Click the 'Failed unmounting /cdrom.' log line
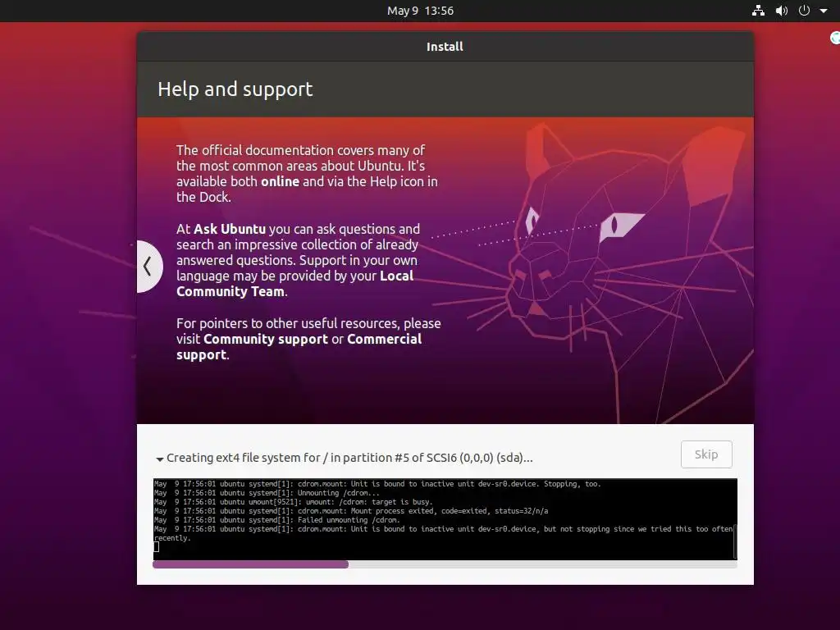This screenshot has width=840, height=630. (x=277, y=520)
